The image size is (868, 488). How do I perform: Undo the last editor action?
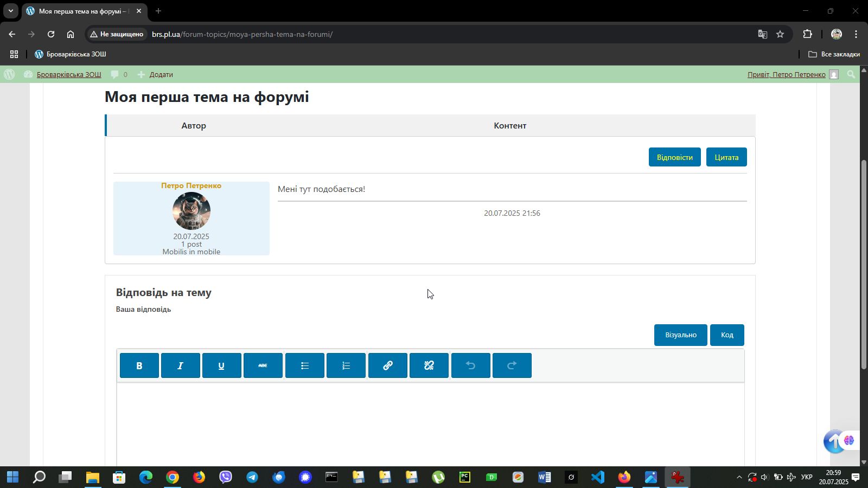(x=471, y=365)
